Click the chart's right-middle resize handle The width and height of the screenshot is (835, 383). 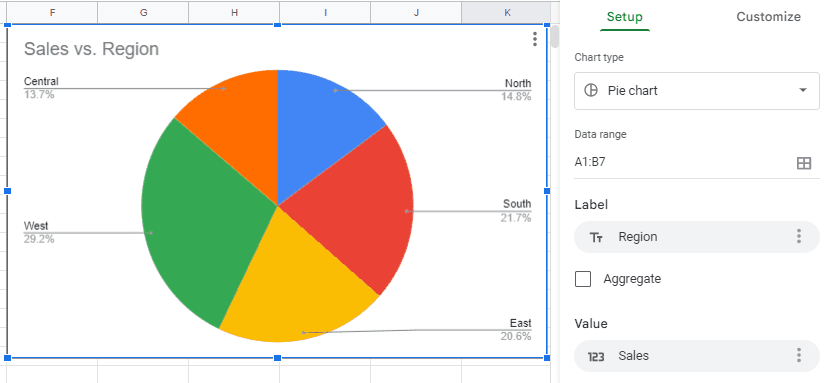point(547,191)
